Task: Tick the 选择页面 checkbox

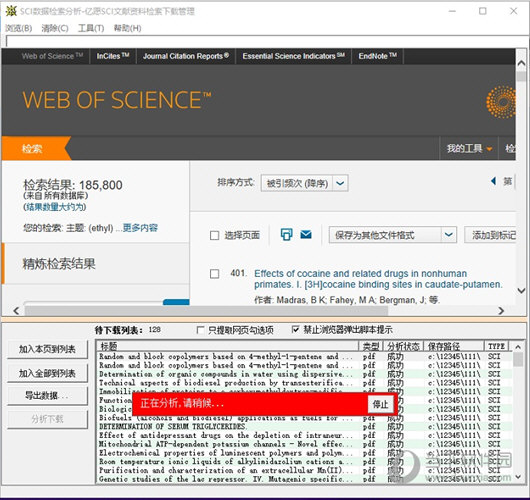Action: (x=214, y=235)
